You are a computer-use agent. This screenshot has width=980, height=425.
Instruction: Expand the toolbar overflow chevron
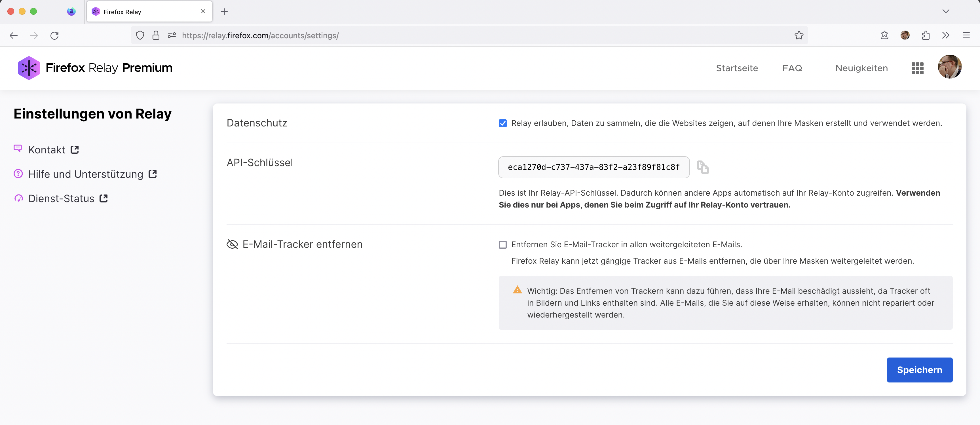point(946,35)
